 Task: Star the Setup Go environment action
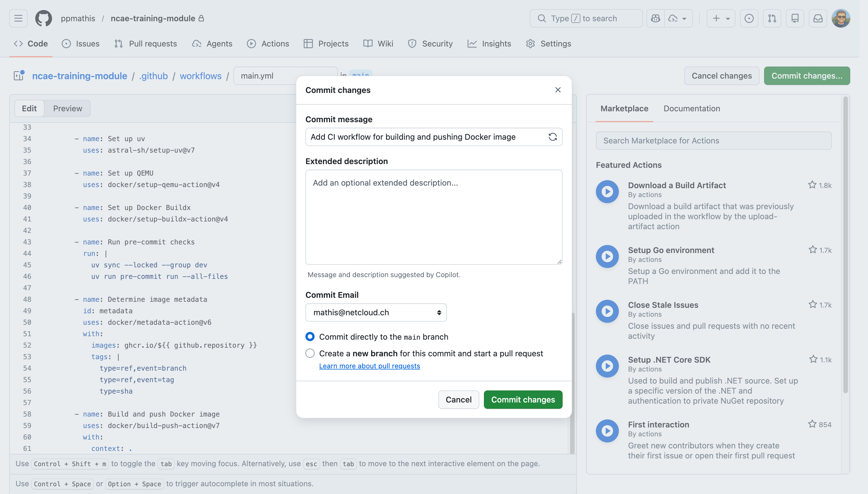pyautogui.click(x=812, y=250)
